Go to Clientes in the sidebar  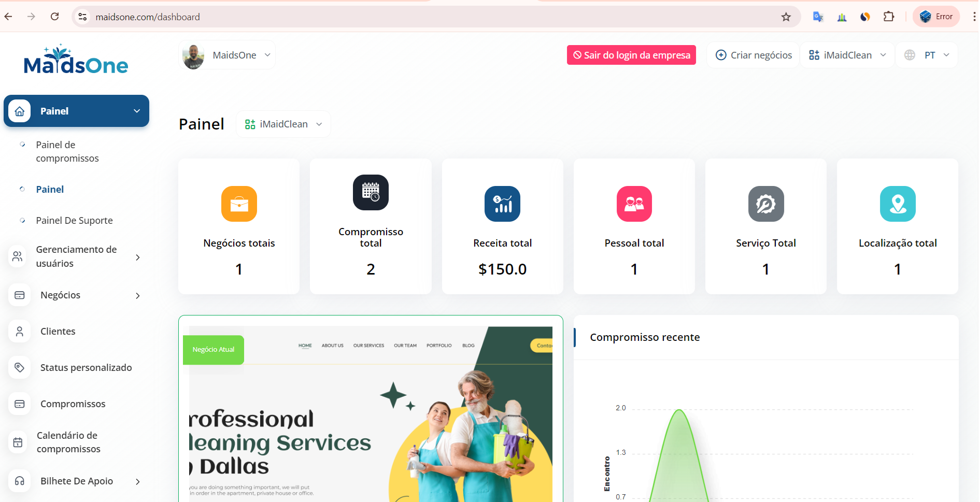tap(58, 332)
